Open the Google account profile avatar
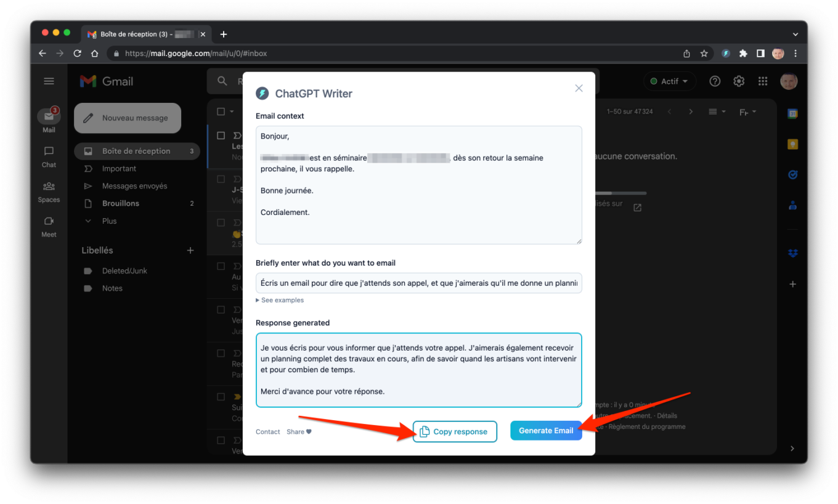Viewport: 838px width, 504px height. click(x=789, y=81)
